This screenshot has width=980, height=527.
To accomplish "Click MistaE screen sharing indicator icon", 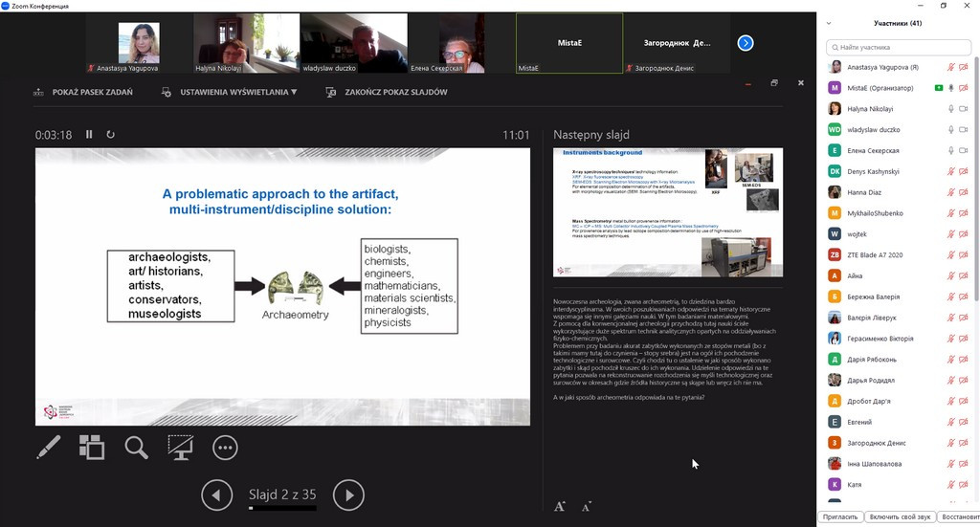I will tap(938, 88).
